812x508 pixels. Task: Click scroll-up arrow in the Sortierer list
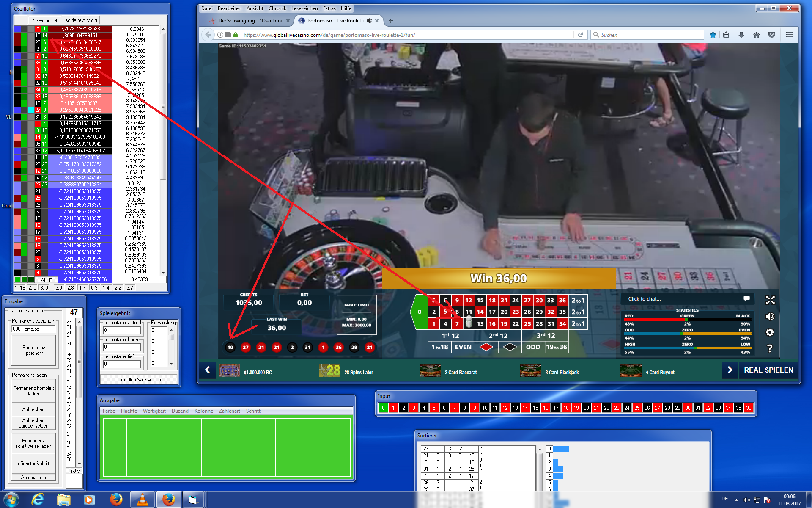[539, 449]
